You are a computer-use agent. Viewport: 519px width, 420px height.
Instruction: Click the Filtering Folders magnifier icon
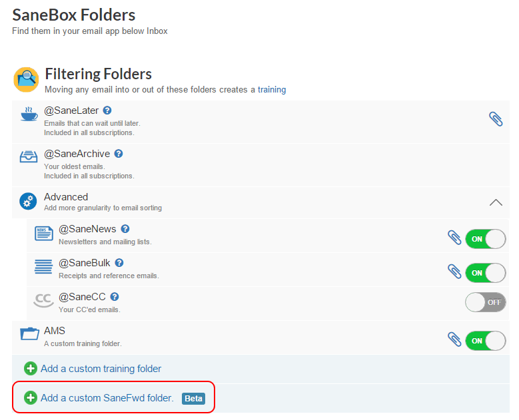pos(26,80)
